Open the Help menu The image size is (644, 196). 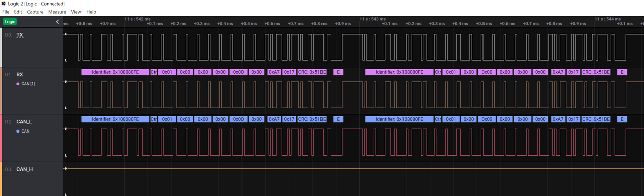tap(91, 12)
